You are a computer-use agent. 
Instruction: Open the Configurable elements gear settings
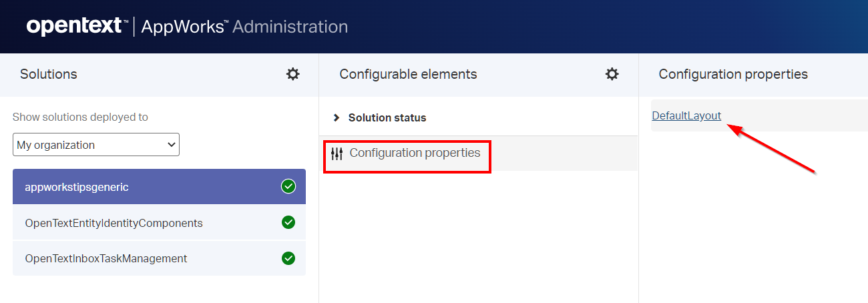pyautogui.click(x=612, y=74)
